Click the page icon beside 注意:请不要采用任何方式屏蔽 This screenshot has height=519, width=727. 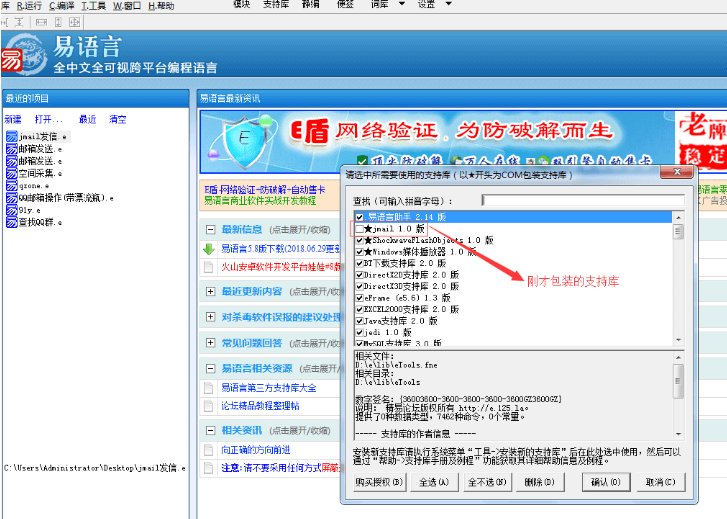pos(209,468)
